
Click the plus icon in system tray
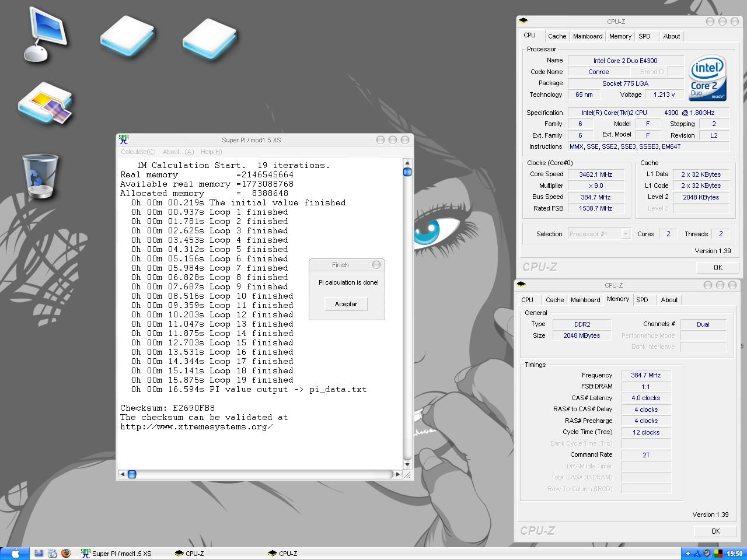click(x=687, y=554)
